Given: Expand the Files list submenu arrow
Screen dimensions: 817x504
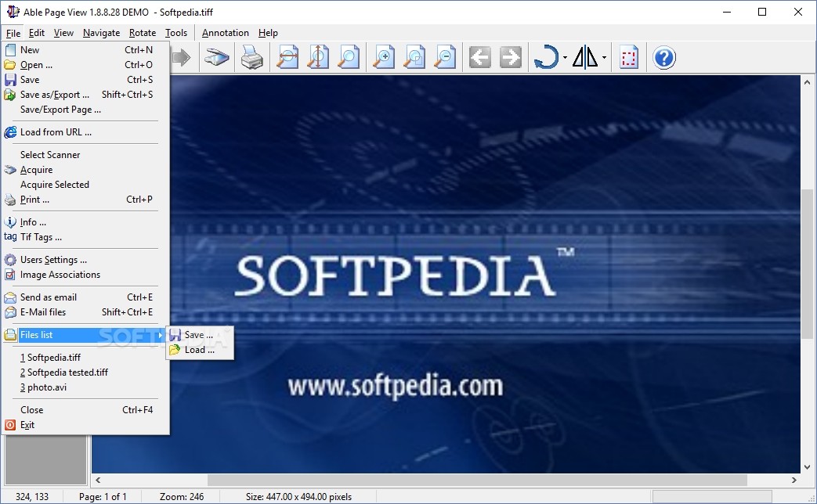Looking at the screenshot, I should tap(161, 335).
